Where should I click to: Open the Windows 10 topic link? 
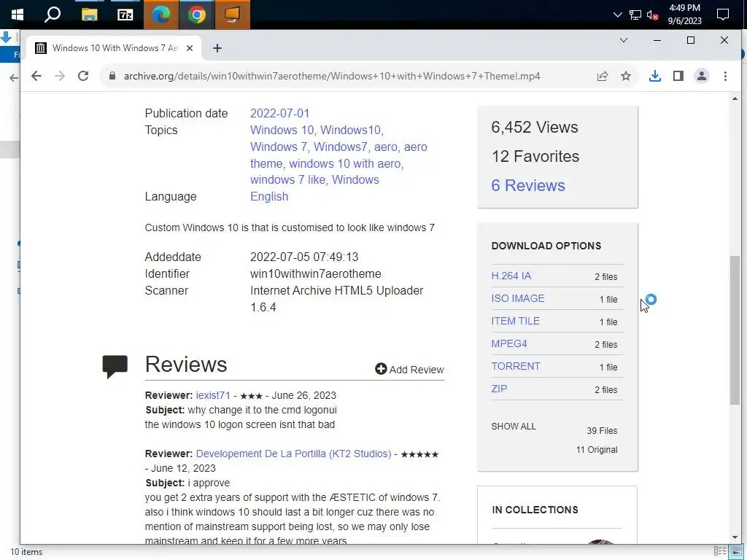coord(282,130)
